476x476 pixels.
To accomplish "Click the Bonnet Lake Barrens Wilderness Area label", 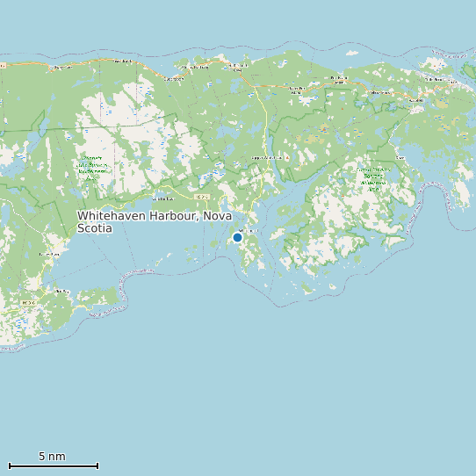I will coord(91,168).
